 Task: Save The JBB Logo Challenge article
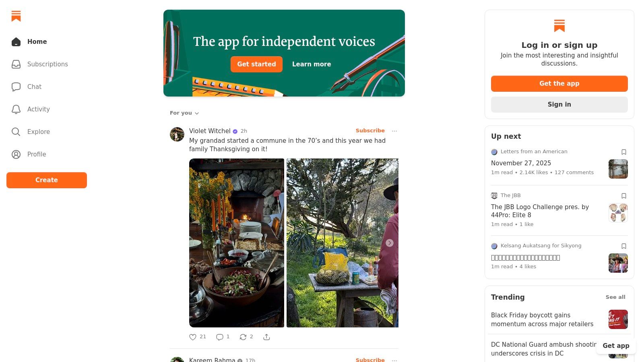[623, 196]
